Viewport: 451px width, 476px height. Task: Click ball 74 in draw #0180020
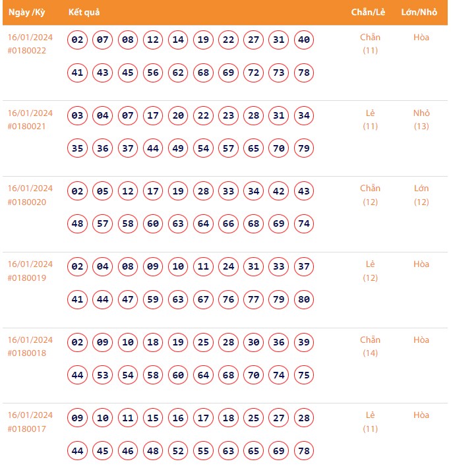(304, 224)
